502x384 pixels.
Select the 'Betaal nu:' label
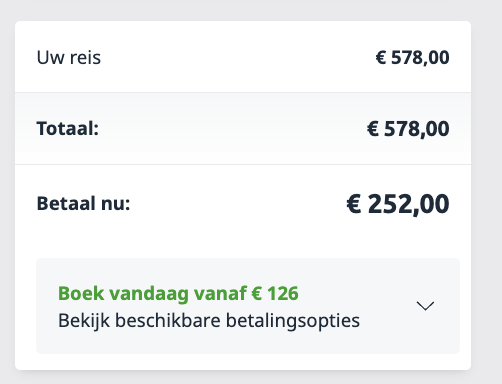83,203
